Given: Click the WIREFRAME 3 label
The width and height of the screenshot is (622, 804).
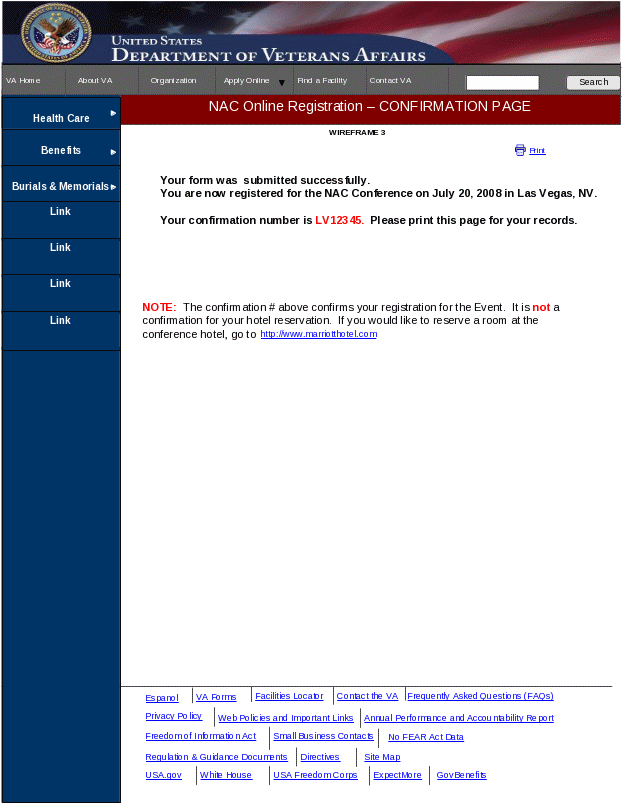Looking at the screenshot, I should pos(357,132).
